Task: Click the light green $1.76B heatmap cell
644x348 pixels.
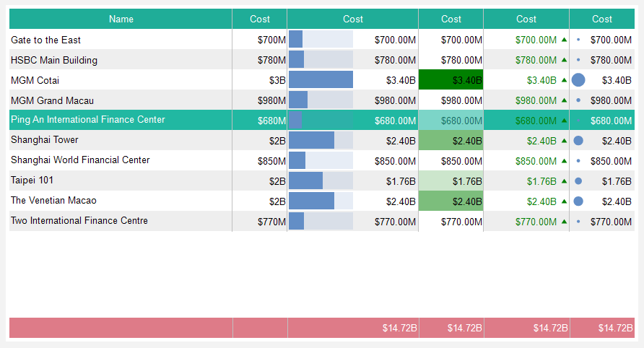Action: point(451,180)
